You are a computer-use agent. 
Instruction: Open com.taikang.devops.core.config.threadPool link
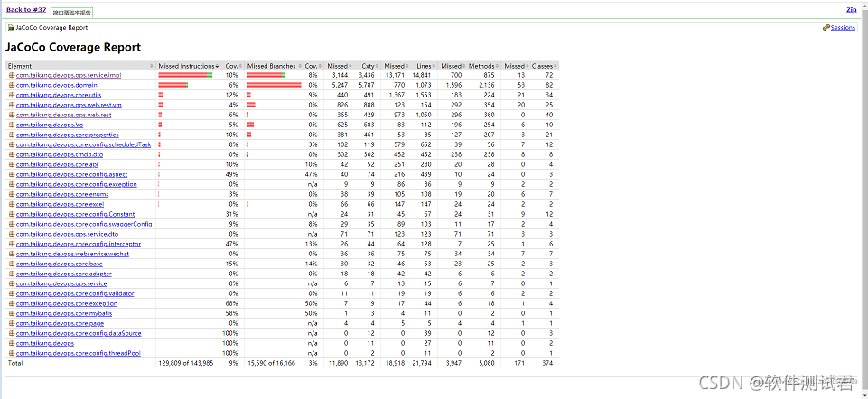(78, 353)
